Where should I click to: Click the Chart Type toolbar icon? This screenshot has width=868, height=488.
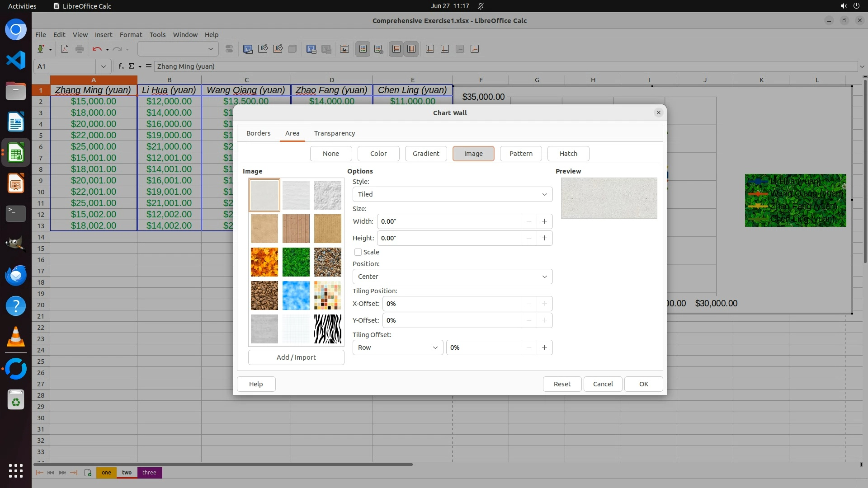pyautogui.click(x=248, y=49)
